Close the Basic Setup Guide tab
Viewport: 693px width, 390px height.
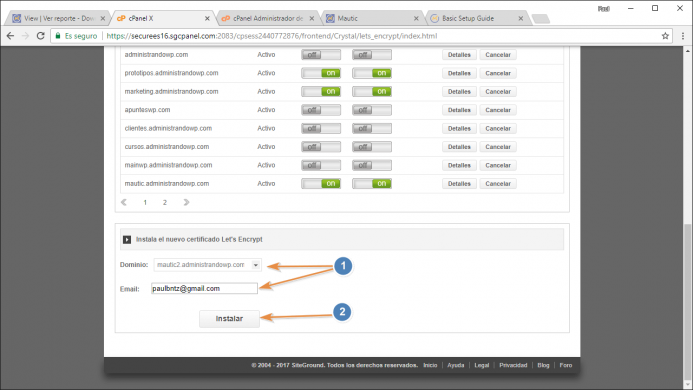[x=521, y=19]
